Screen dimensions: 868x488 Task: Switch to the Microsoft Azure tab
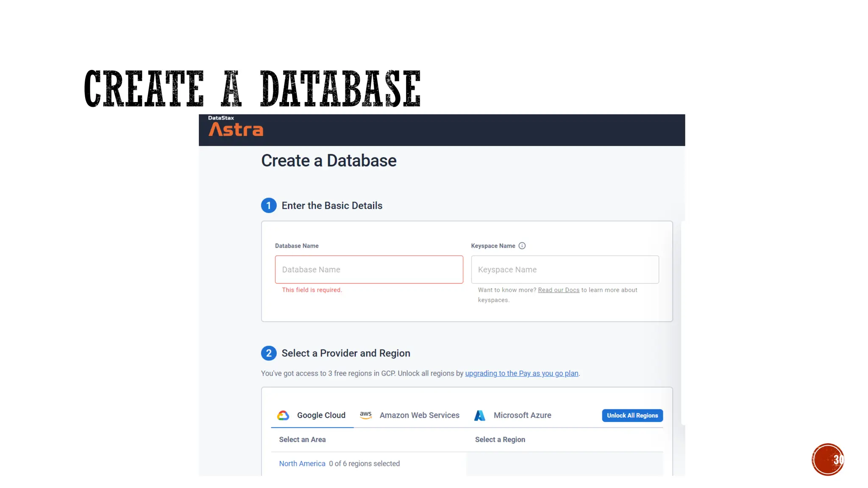522,416
